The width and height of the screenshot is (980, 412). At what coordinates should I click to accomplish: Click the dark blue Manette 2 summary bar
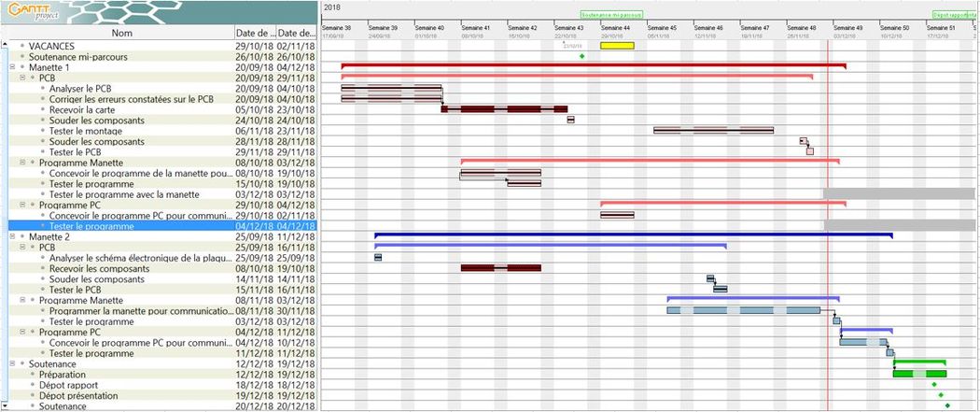coord(633,234)
